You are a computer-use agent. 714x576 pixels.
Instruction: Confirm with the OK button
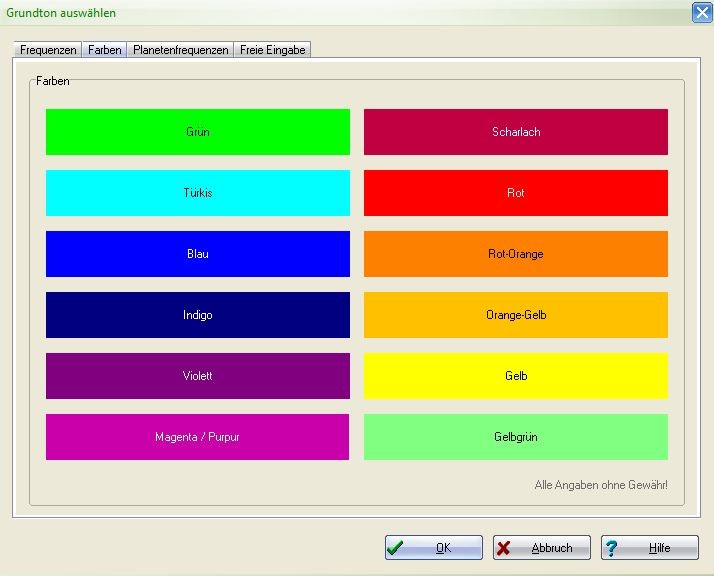click(434, 547)
